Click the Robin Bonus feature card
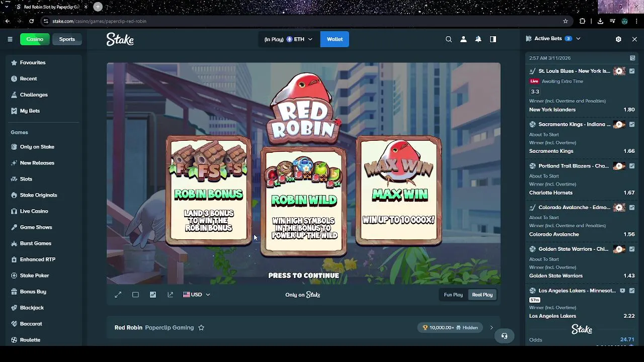Screen dimensions: 644x362 click(208, 191)
